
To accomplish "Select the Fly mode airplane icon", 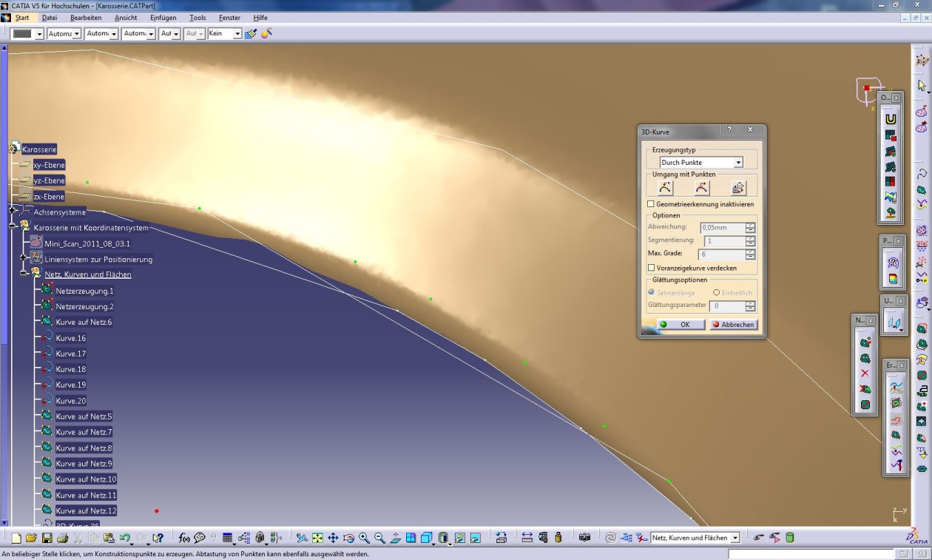I will click(302, 538).
